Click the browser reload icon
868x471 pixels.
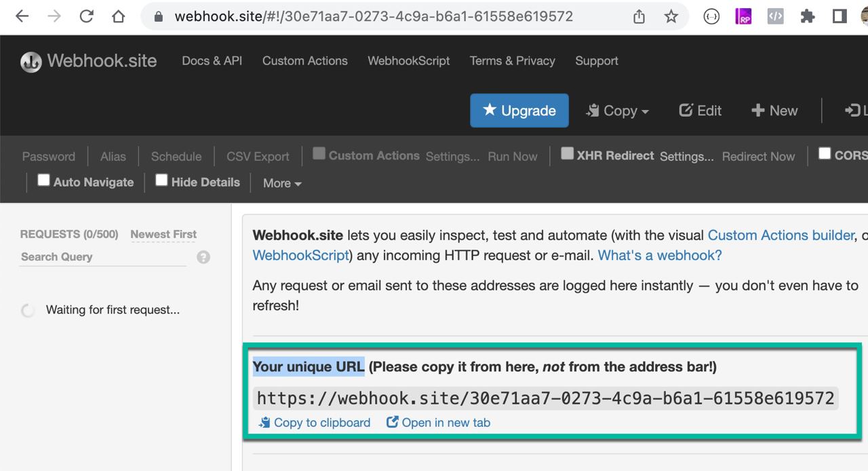[86, 16]
